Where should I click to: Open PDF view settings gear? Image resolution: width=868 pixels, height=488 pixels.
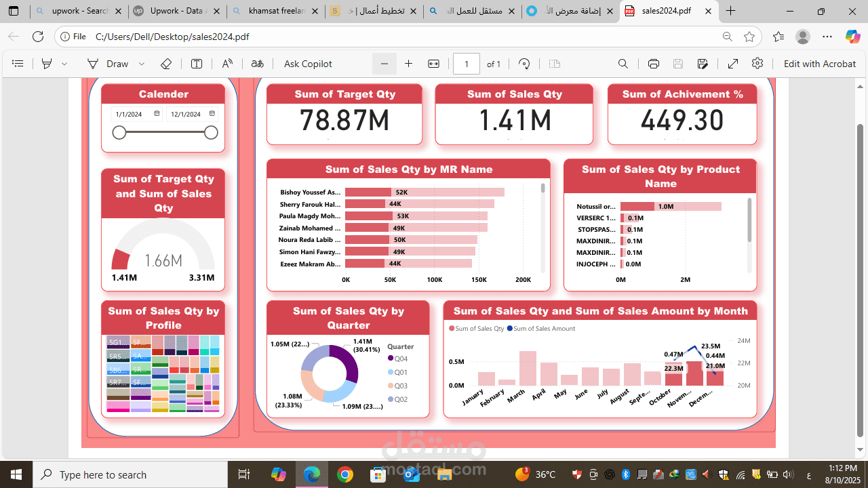pos(757,64)
